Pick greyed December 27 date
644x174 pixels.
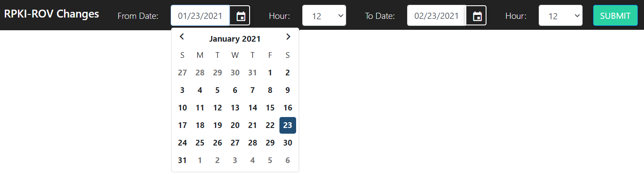[182, 73]
